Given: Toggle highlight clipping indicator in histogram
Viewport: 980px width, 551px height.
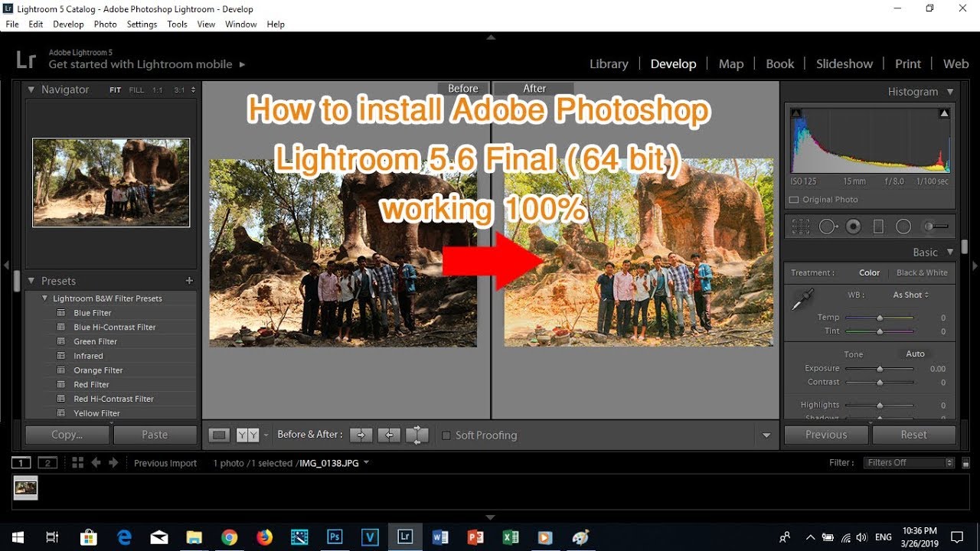Looking at the screenshot, I should (x=944, y=113).
